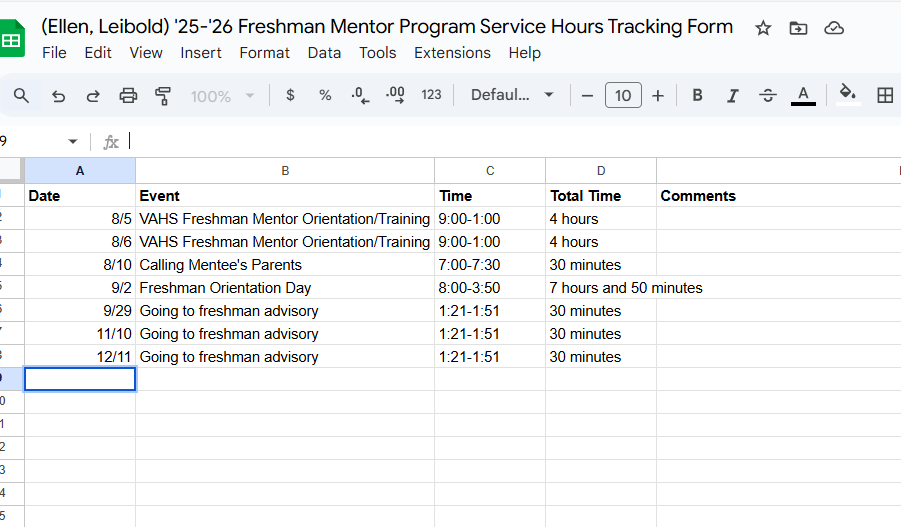Toggle bold formatting
901x527 pixels.
coord(697,96)
